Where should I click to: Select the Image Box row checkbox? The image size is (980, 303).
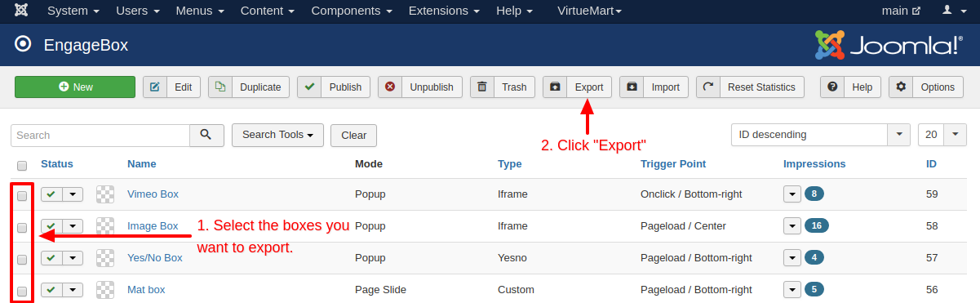tap(22, 227)
